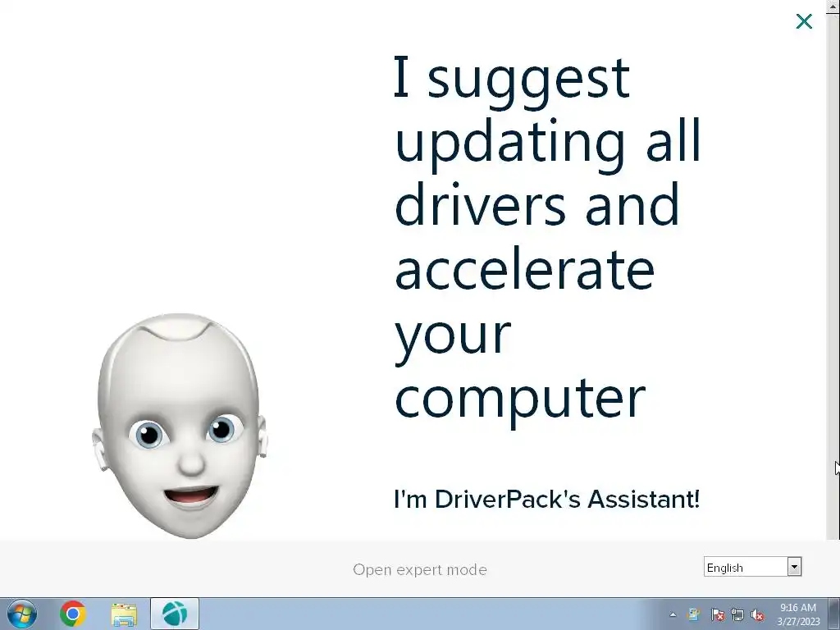Open Action Center flag icon
The height and width of the screenshot is (630, 840).
(x=717, y=614)
